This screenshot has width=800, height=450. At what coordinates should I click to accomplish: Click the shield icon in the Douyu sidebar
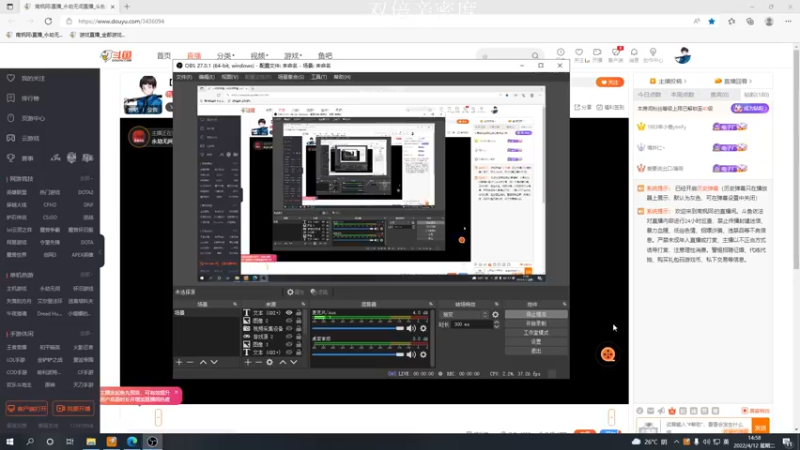click(x=11, y=118)
